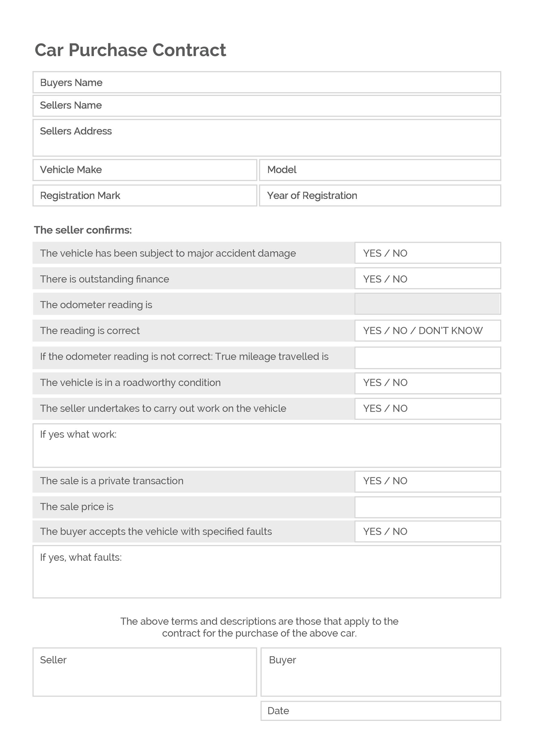Click YES / NO / DON'T KNOW reading box
Image resolution: width=534 pixels, height=756 pixels.
(x=427, y=330)
